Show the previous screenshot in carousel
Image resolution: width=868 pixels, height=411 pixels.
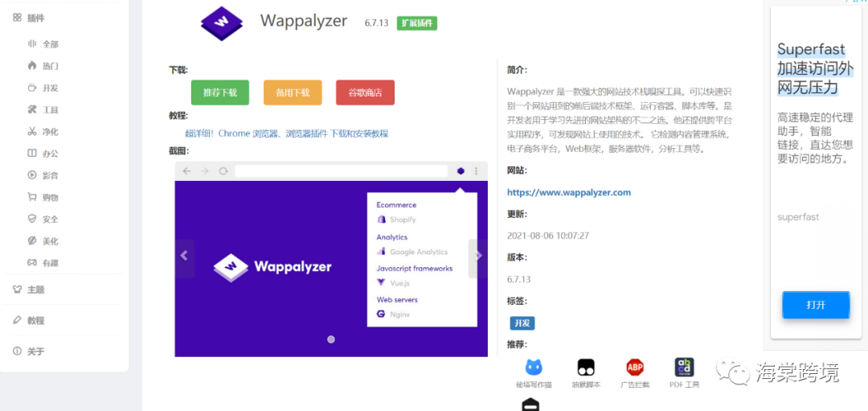point(185,255)
